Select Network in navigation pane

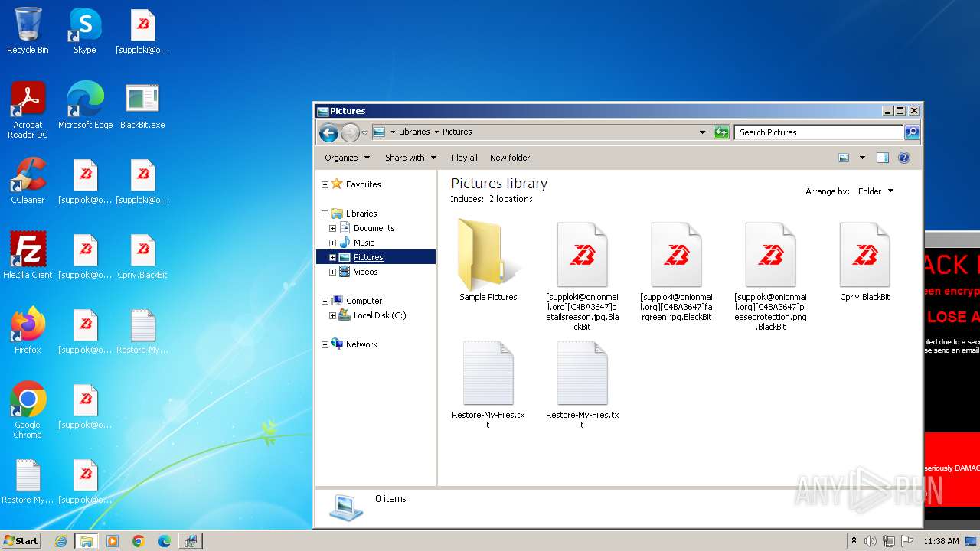coord(361,344)
